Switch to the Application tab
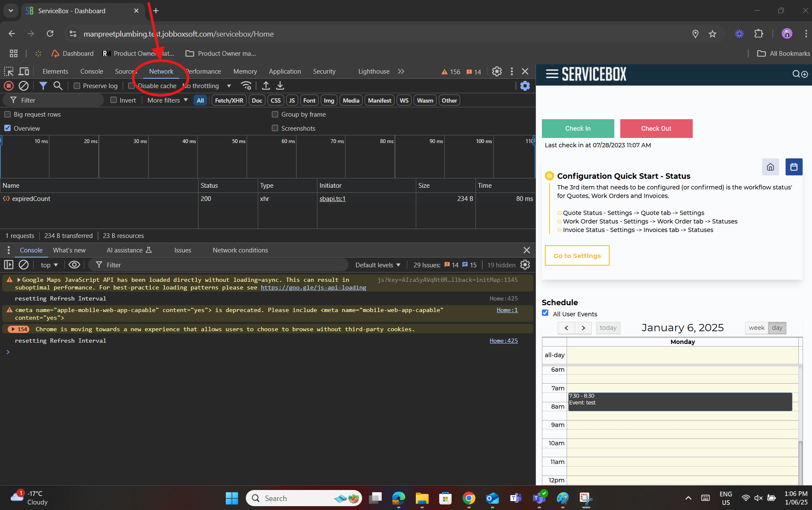The image size is (812, 510). tap(285, 72)
